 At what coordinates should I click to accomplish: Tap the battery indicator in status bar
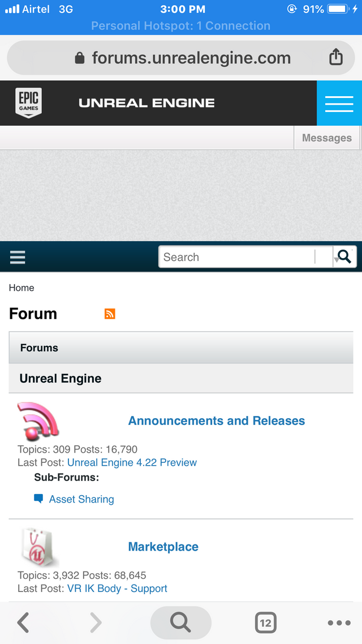pyautogui.click(x=339, y=9)
